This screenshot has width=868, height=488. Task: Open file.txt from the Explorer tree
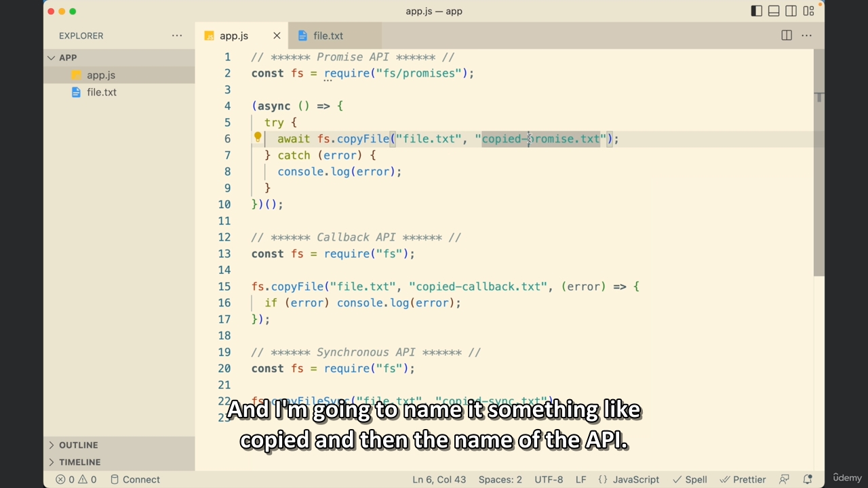tap(119, 92)
